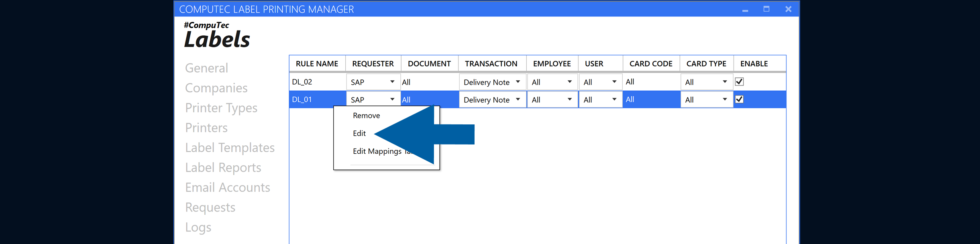Open Card Type dropdown for DL_02

pos(707,82)
